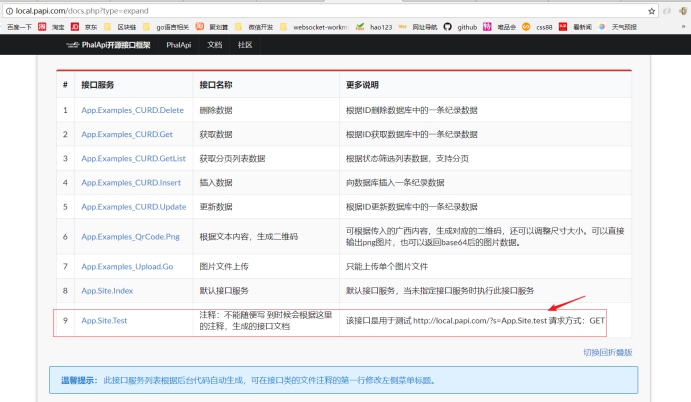Click the PhalApi开源接口框架 brand logo
Viewport: 691px width, 402px height.
108,45
